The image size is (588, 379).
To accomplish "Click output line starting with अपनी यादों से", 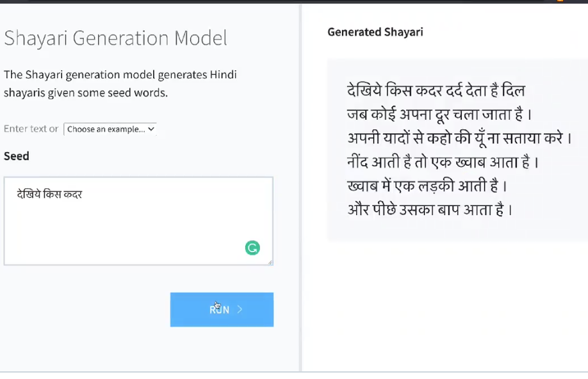I will (x=459, y=138).
